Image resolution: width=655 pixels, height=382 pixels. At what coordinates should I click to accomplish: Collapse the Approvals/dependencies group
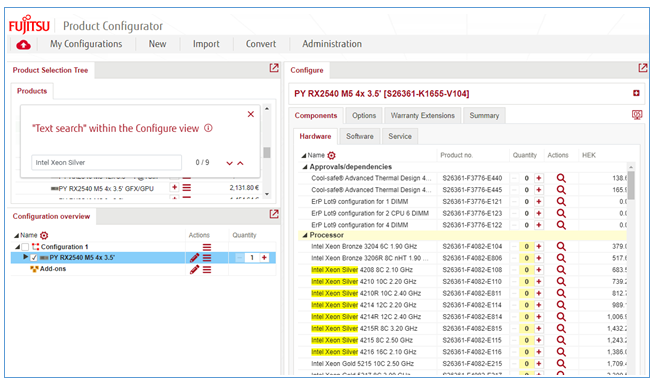point(305,167)
